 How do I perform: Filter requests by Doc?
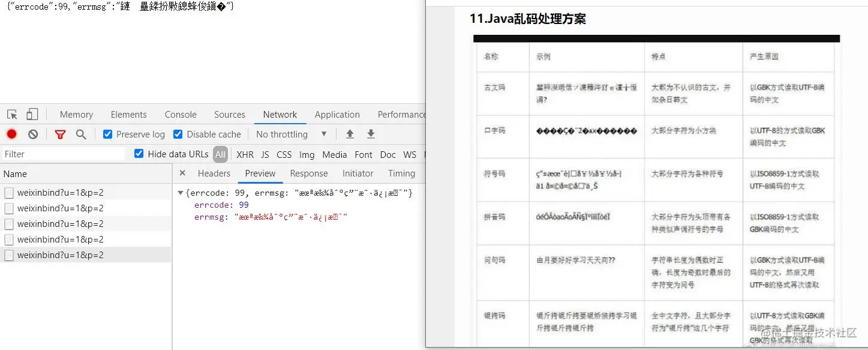pos(388,154)
